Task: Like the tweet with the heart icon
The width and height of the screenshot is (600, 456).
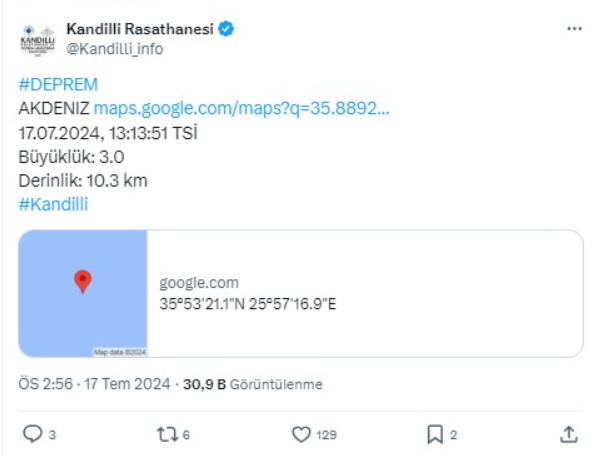Action: pos(301,434)
